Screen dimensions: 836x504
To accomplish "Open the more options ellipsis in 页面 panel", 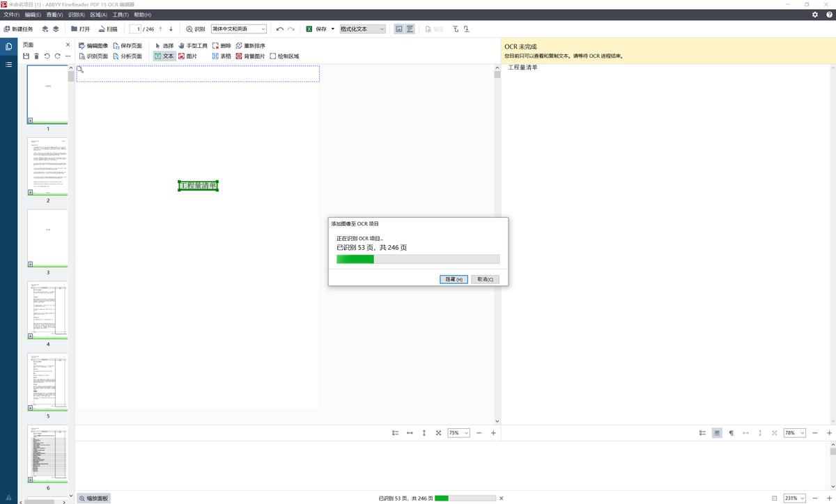I will coord(68,56).
